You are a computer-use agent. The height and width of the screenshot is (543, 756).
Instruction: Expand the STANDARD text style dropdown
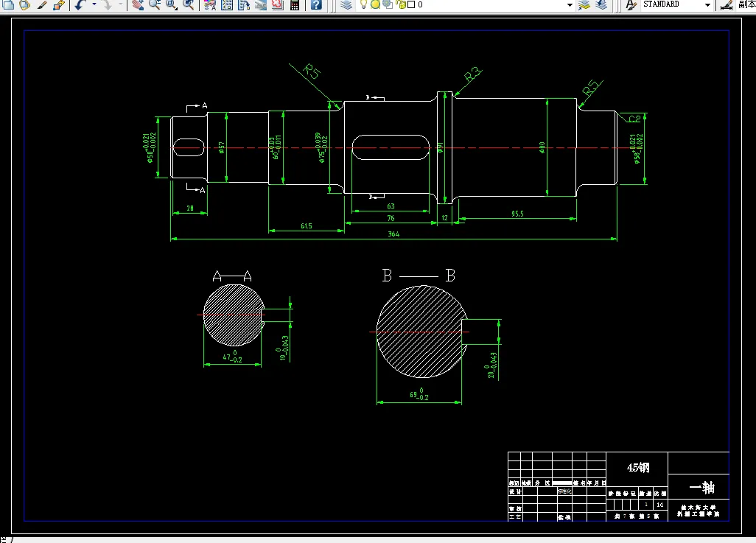[x=707, y=5]
